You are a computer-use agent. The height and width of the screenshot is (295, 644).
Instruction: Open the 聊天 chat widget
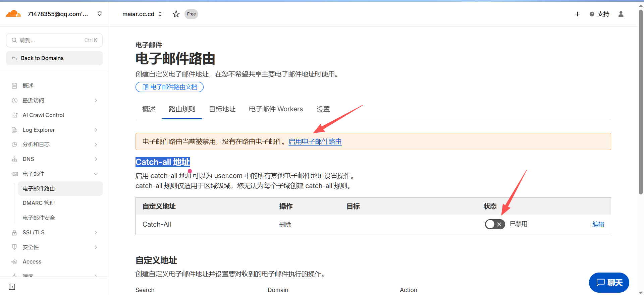click(x=609, y=283)
